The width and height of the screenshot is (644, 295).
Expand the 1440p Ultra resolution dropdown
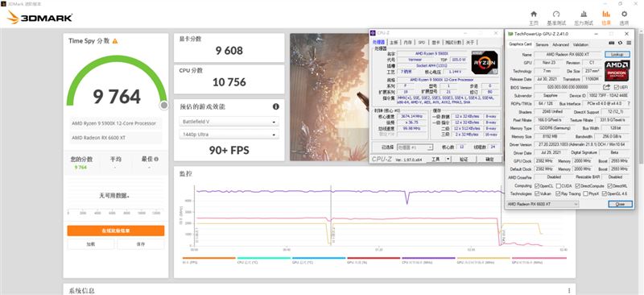229,135
